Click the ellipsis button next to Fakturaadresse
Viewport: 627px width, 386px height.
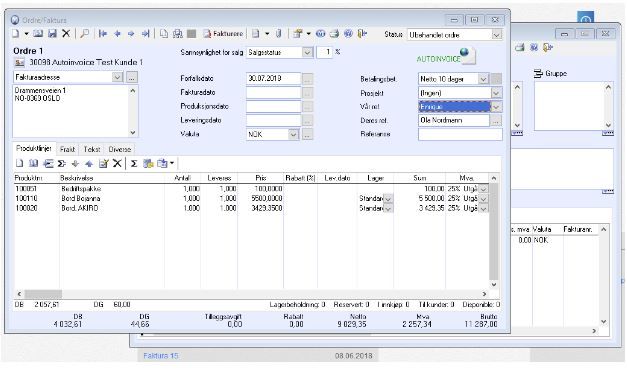point(132,77)
